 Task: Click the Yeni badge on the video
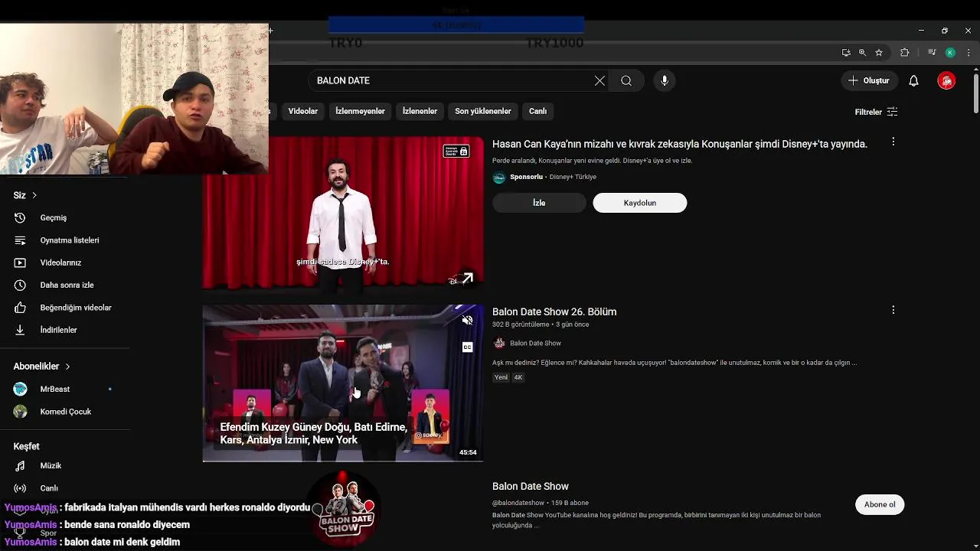coord(501,377)
